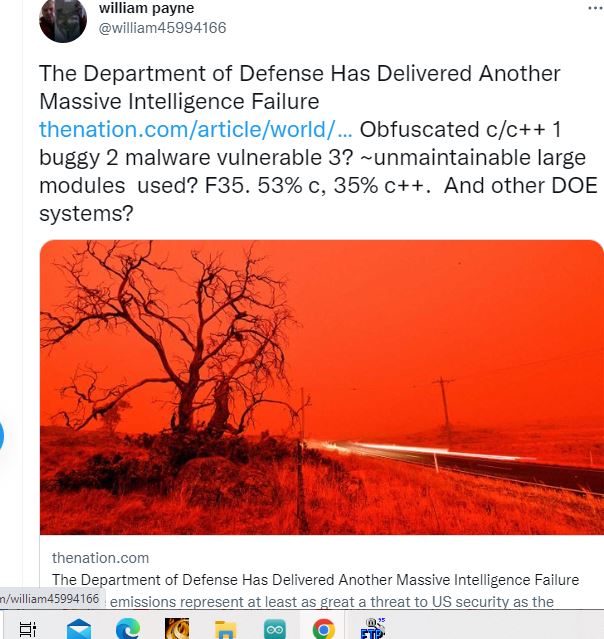Click the card description about emissions threat
Screen dimensions: 604x639
point(332,602)
